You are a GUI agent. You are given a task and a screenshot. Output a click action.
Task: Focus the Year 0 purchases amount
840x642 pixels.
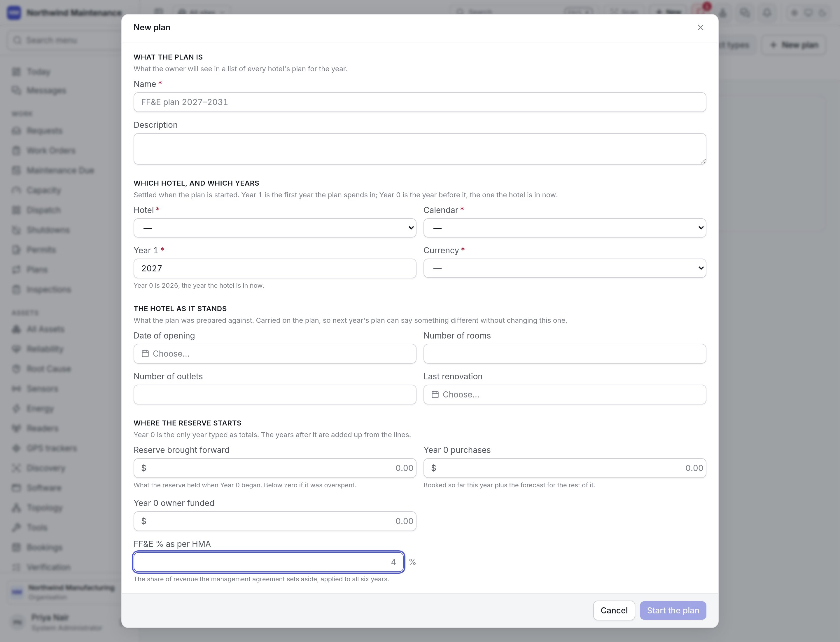click(565, 468)
